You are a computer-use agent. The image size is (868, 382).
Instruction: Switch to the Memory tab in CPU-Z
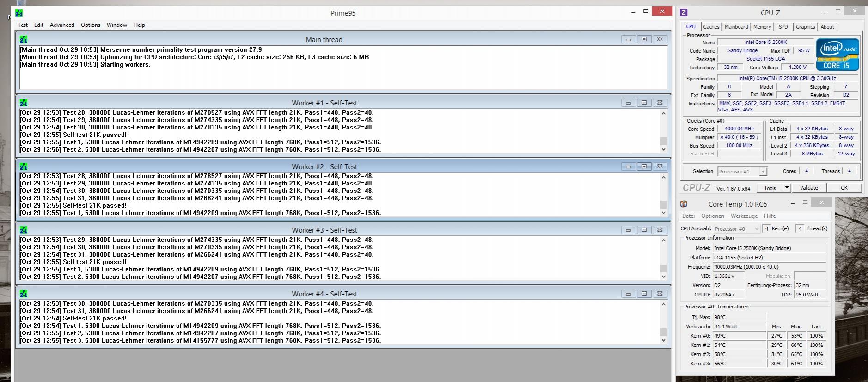762,27
